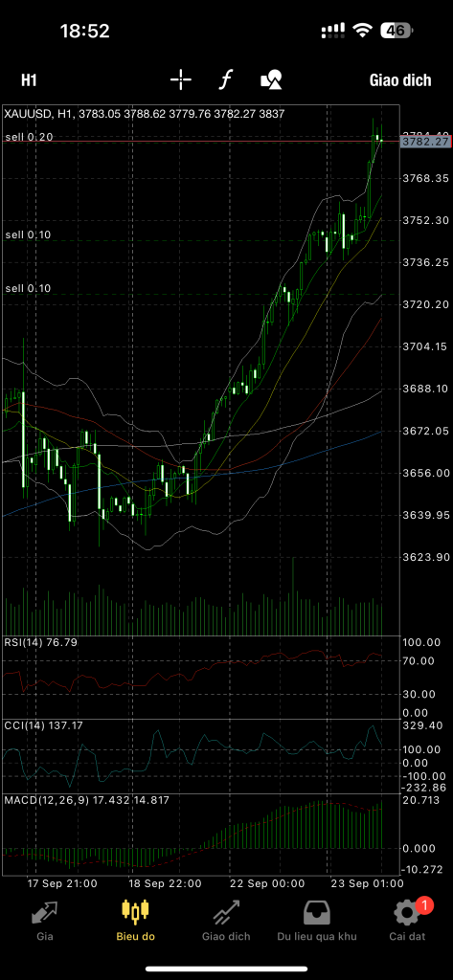
Task: Open the indicators function icon
Action: pyautogui.click(x=226, y=79)
